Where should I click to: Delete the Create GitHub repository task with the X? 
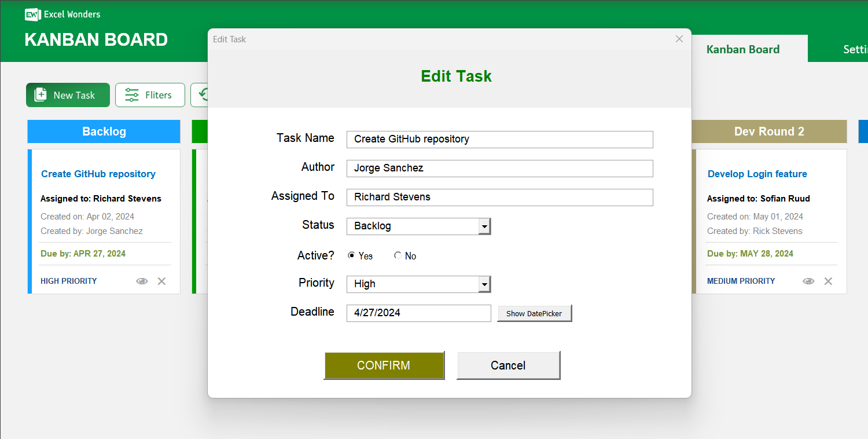click(161, 281)
